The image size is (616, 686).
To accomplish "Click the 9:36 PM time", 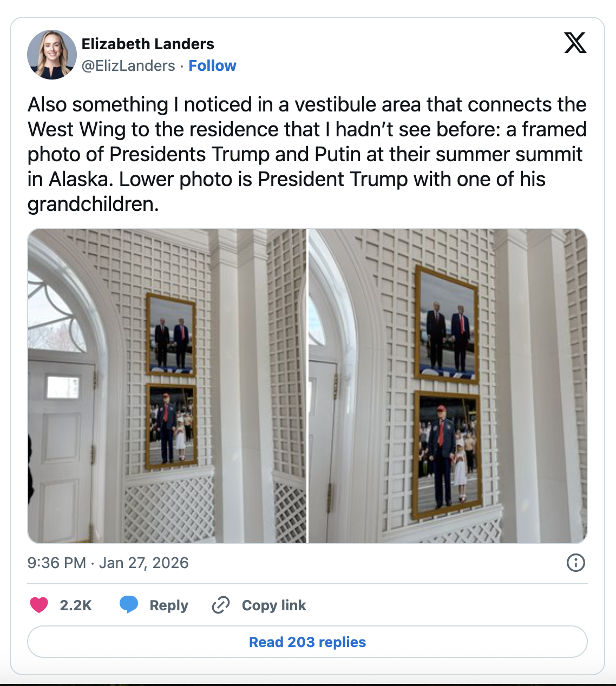I will (56, 563).
